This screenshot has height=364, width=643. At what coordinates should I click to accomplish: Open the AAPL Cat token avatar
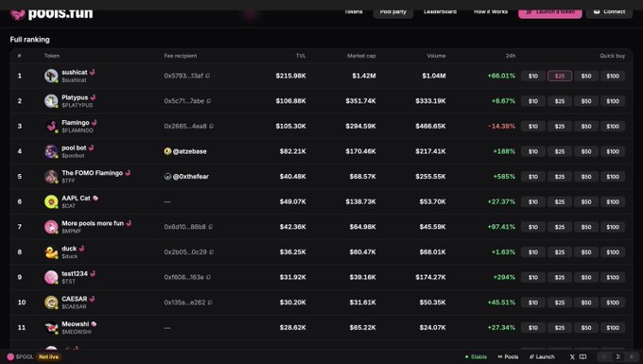tap(51, 201)
